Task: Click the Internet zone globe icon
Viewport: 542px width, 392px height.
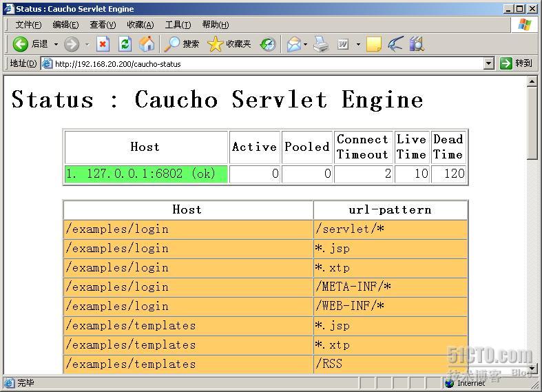Action: tap(449, 383)
